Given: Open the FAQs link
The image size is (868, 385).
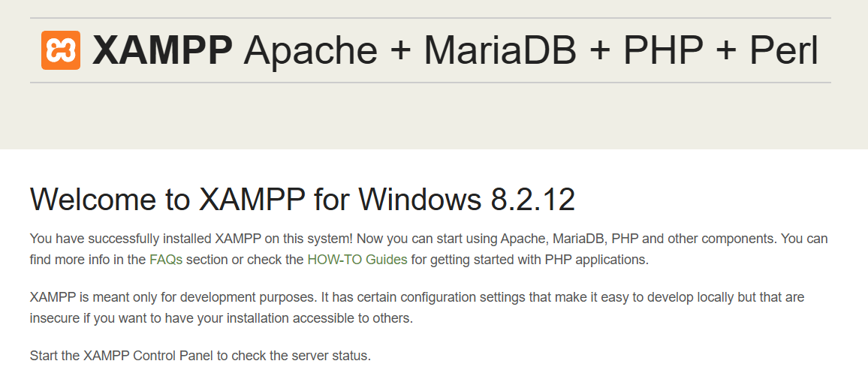Looking at the screenshot, I should pos(165,260).
